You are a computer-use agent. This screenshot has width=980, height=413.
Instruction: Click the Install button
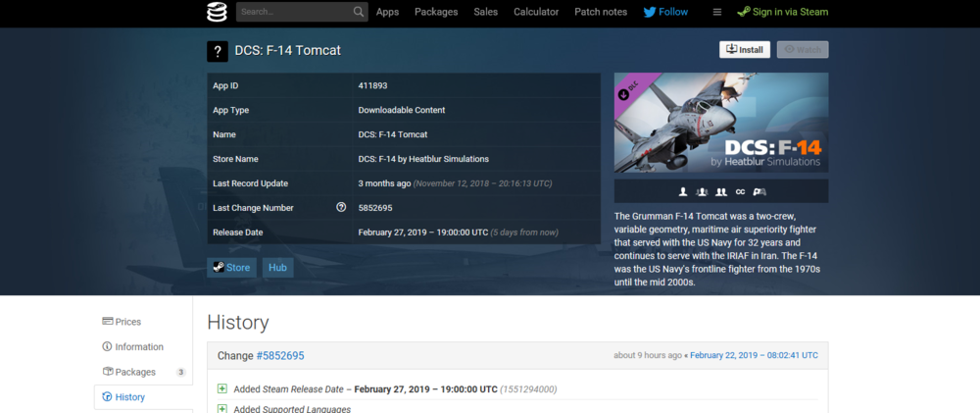click(x=745, y=49)
